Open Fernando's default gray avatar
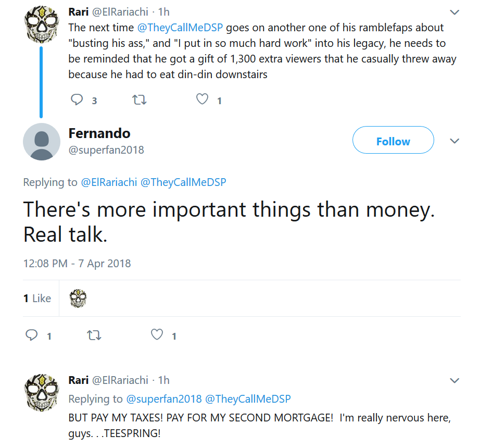 (x=41, y=142)
